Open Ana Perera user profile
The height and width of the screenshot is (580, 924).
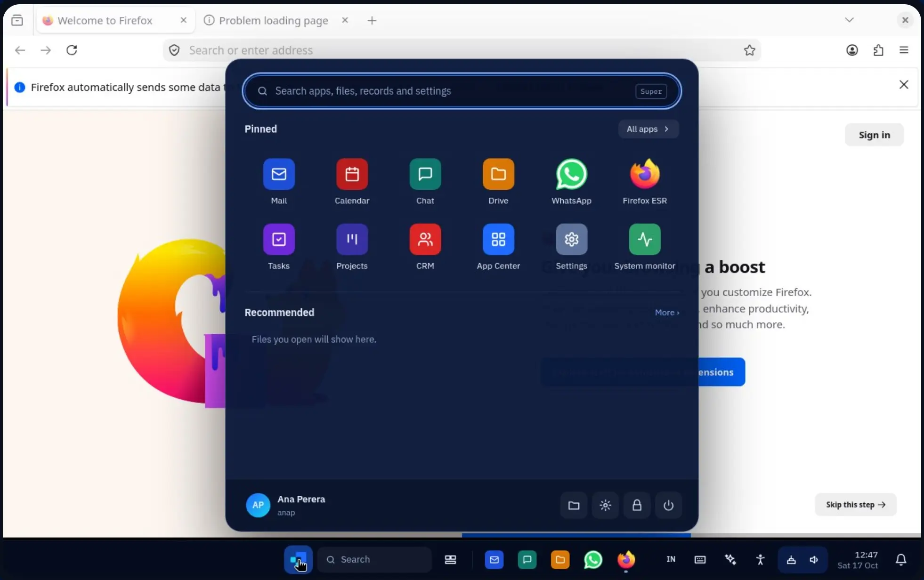click(x=286, y=505)
